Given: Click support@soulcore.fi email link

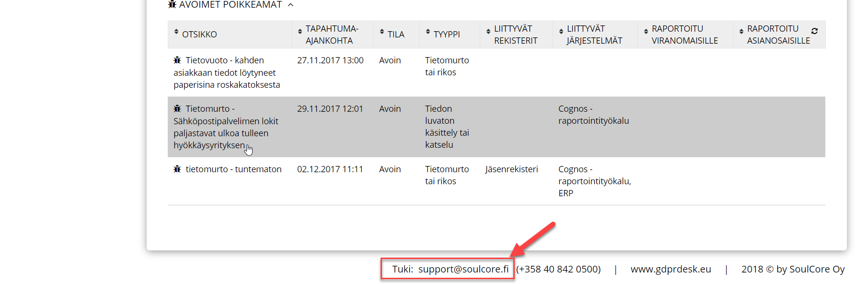Looking at the screenshot, I should click(x=463, y=269).
